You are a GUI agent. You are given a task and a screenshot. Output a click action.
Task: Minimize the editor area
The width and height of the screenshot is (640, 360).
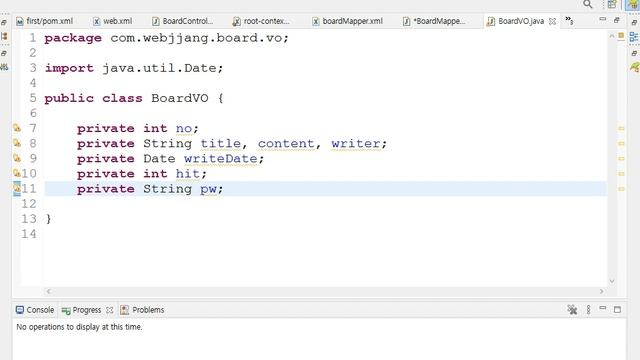602,19
